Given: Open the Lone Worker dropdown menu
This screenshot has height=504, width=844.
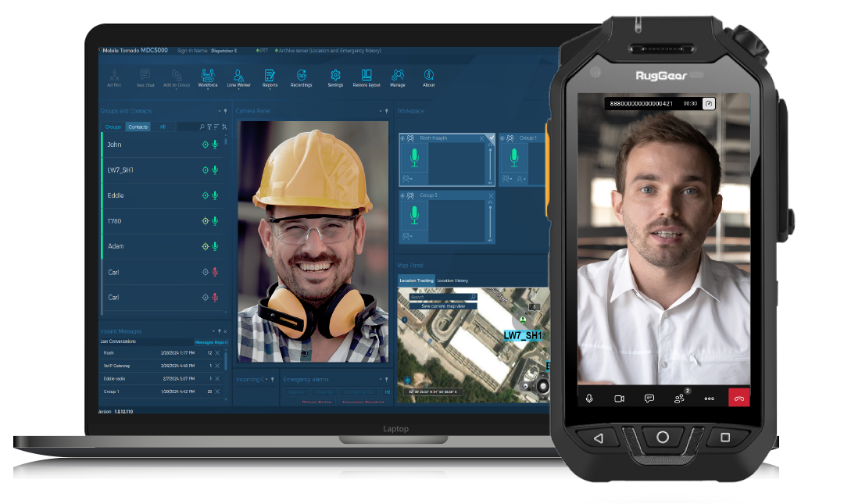Looking at the screenshot, I should tap(239, 89).
